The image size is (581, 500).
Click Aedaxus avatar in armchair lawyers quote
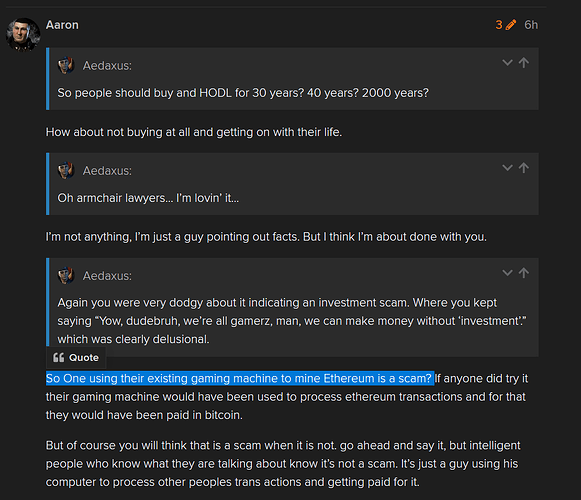coord(66,171)
